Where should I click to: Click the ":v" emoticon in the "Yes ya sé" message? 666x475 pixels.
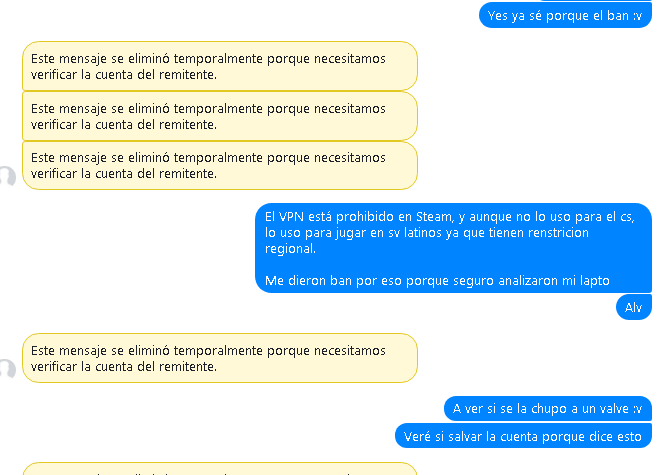(637, 16)
